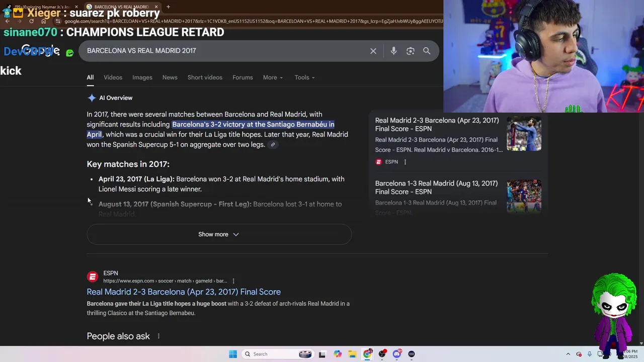Clear the search box with the X icon
Viewport: 644px width, 362px height.
[373, 51]
